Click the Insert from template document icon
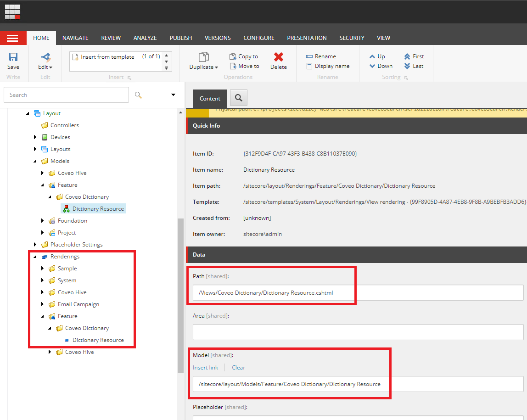Image resolution: width=527 pixels, height=420 pixels. click(76, 57)
